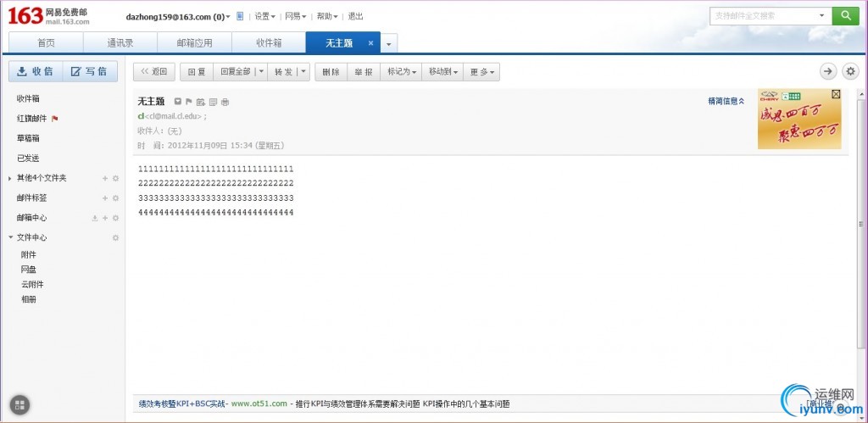Click the 转发 forward button

[x=283, y=71]
